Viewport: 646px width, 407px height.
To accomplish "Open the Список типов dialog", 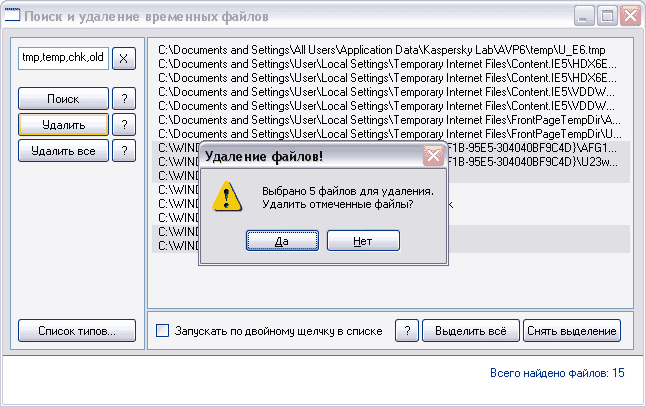I will point(77,330).
